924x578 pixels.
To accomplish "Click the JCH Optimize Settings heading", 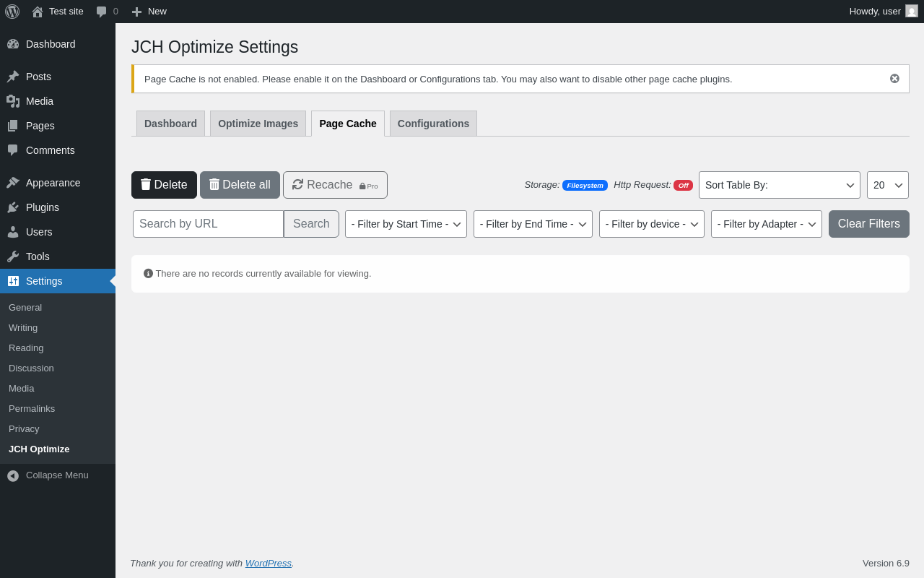I will pos(214,47).
